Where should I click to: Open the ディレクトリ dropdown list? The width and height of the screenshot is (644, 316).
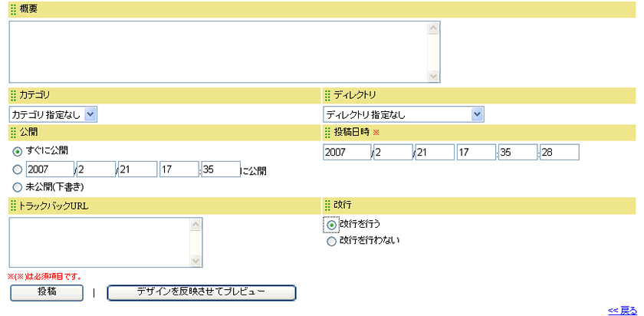(403, 114)
